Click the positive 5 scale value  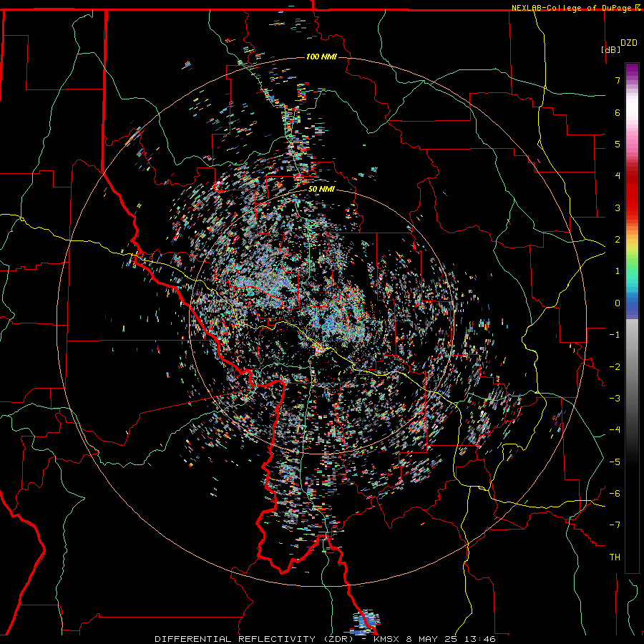click(618, 144)
